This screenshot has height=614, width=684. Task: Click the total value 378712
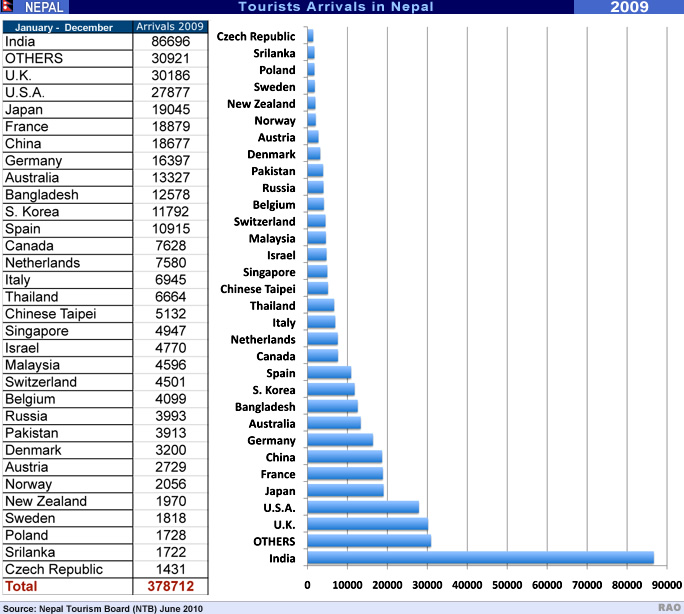coord(171,586)
